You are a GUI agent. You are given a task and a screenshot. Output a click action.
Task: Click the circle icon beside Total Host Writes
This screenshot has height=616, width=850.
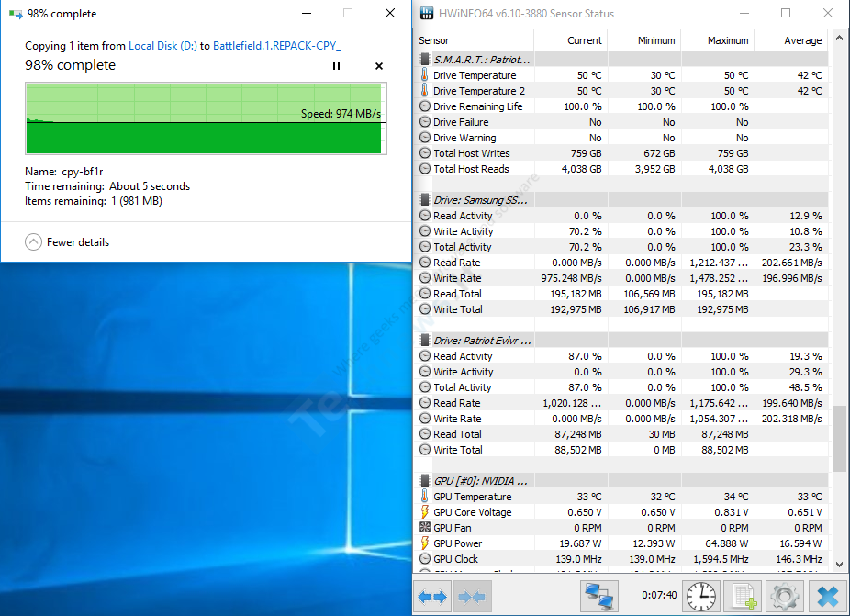pos(425,153)
